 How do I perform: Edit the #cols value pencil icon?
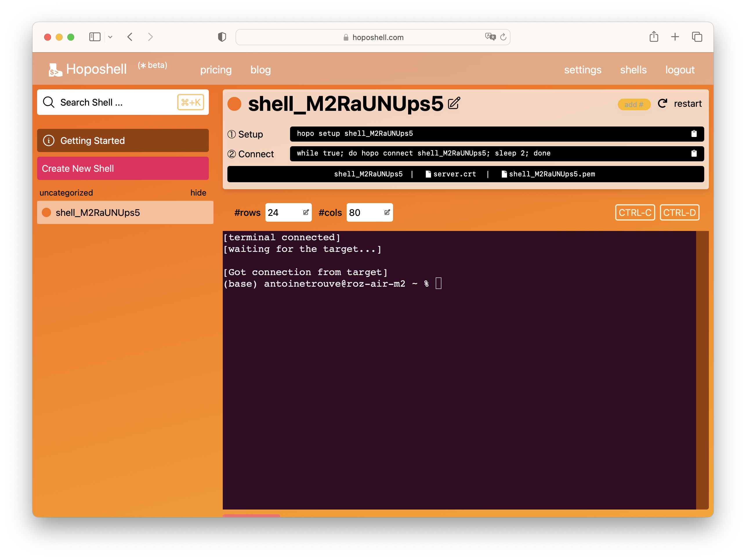[x=387, y=212]
